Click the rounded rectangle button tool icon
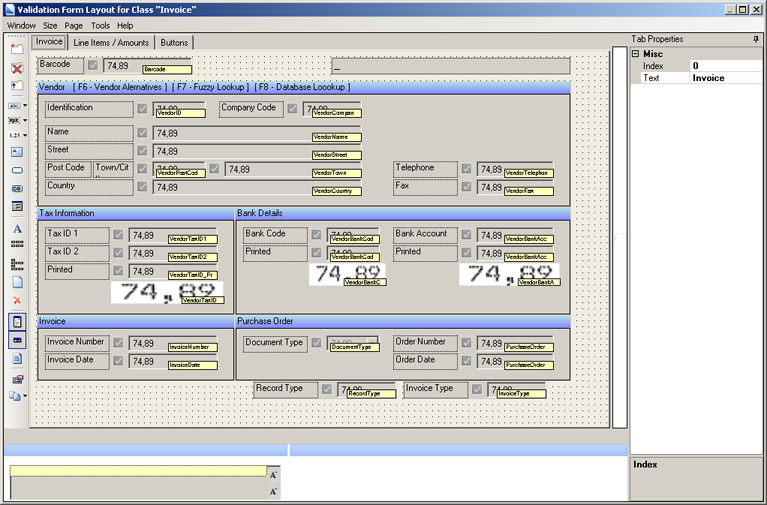Viewport: 767px width, 505px height. (17, 170)
